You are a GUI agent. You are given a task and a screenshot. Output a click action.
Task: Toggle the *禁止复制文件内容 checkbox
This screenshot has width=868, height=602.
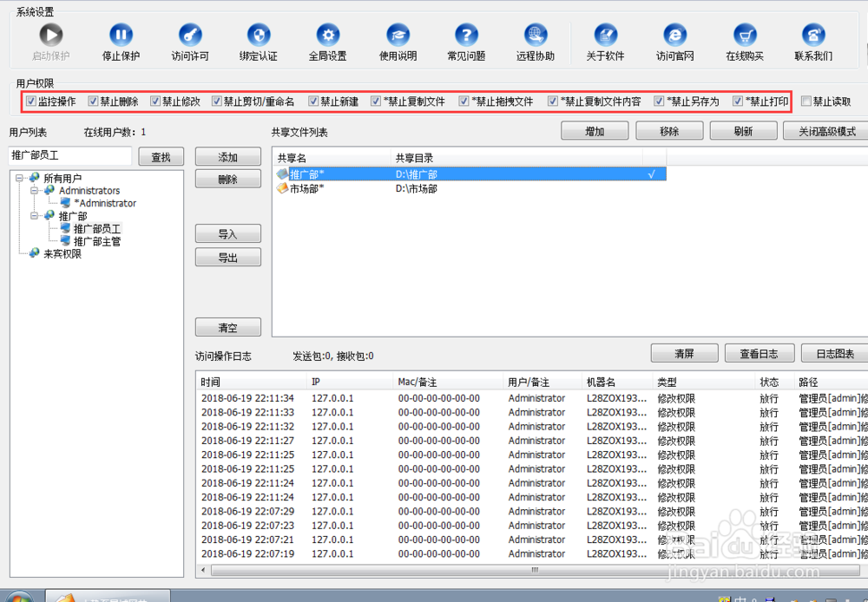pyautogui.click(x=552, y=101)
